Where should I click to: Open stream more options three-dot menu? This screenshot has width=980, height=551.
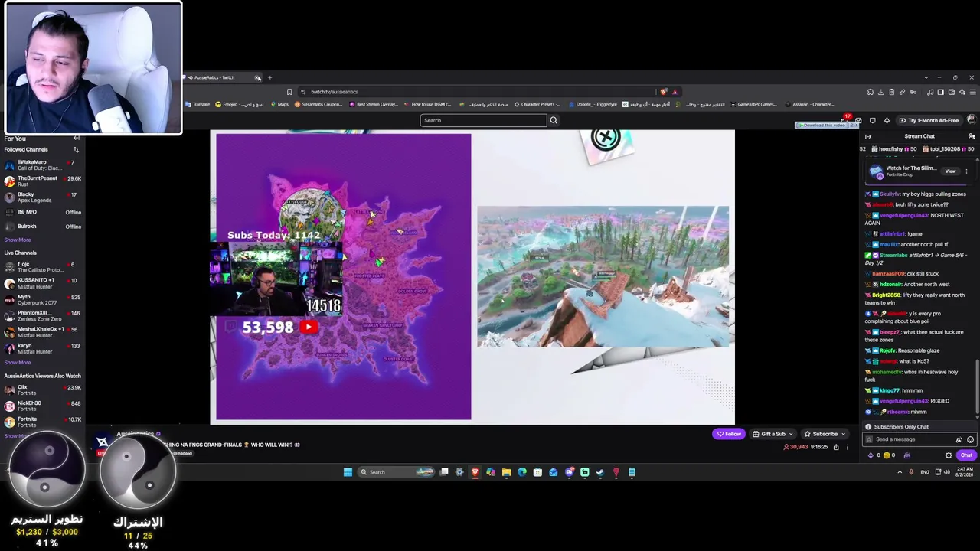tap(847, 447)
